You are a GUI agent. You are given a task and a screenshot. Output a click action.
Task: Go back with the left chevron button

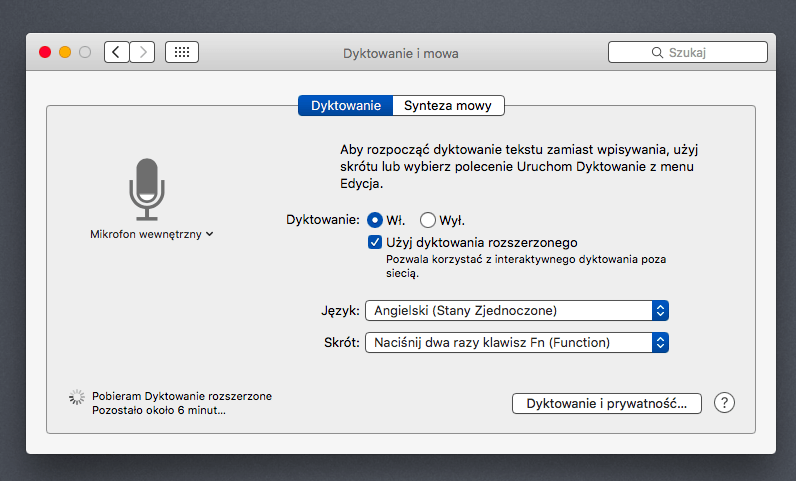point(116,52)
